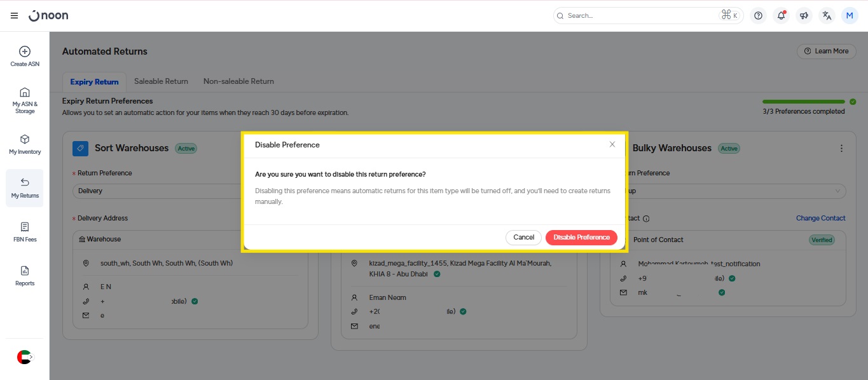The height and width of the screenshot is (380, 868).
Task: Confirm with the Disable Preference button
Action: [581, 237]
